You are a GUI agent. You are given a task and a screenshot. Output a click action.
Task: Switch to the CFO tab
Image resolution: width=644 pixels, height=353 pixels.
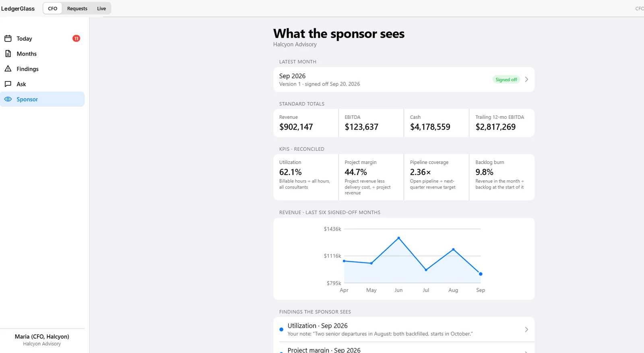[53, 8]
